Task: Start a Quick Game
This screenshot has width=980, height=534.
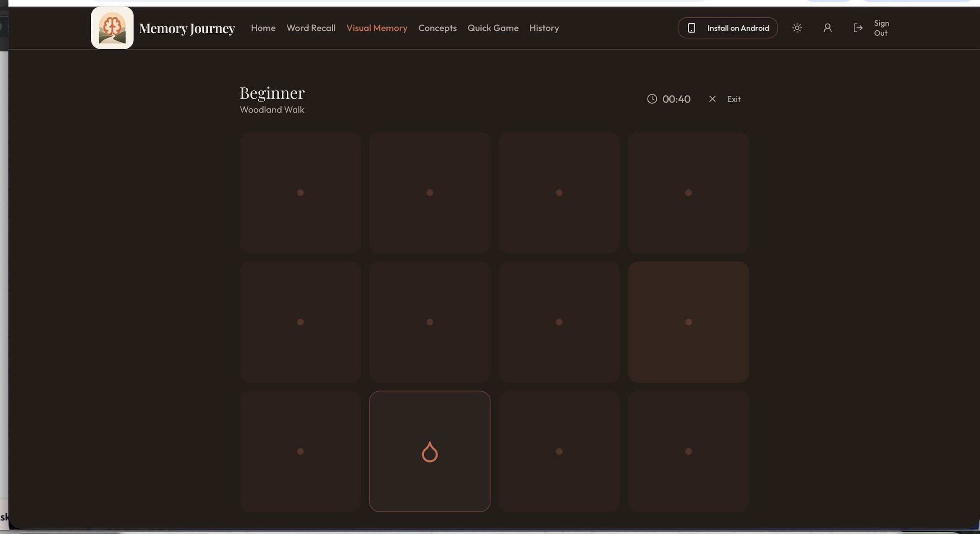Action: pos(493,28)
